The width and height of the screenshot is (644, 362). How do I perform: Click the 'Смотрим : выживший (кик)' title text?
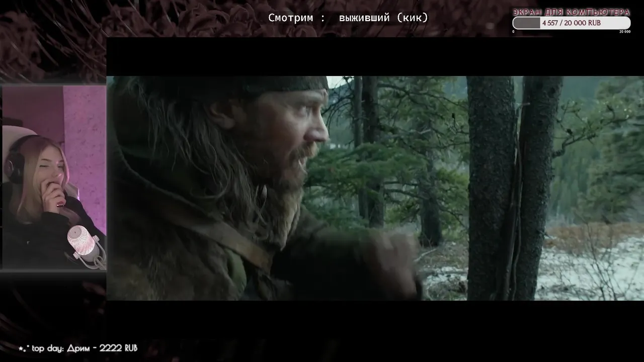point(348,18)
